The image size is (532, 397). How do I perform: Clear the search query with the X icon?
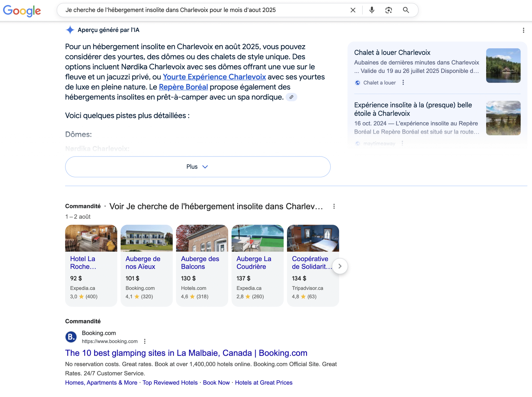click(x=353, y=10)
